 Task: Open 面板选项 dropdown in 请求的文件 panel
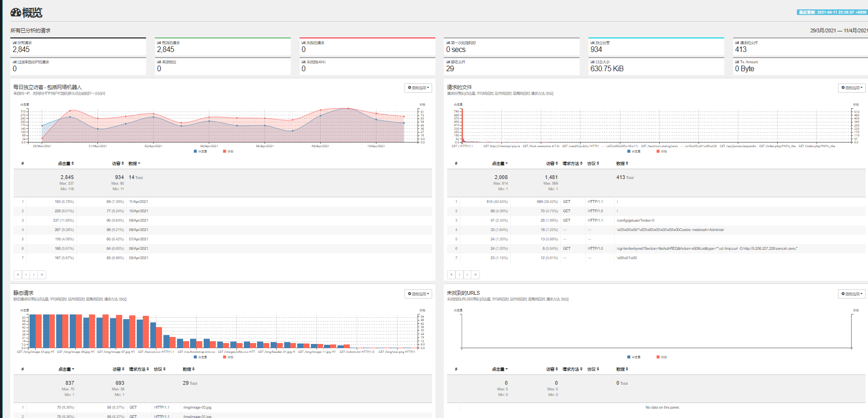852,88
